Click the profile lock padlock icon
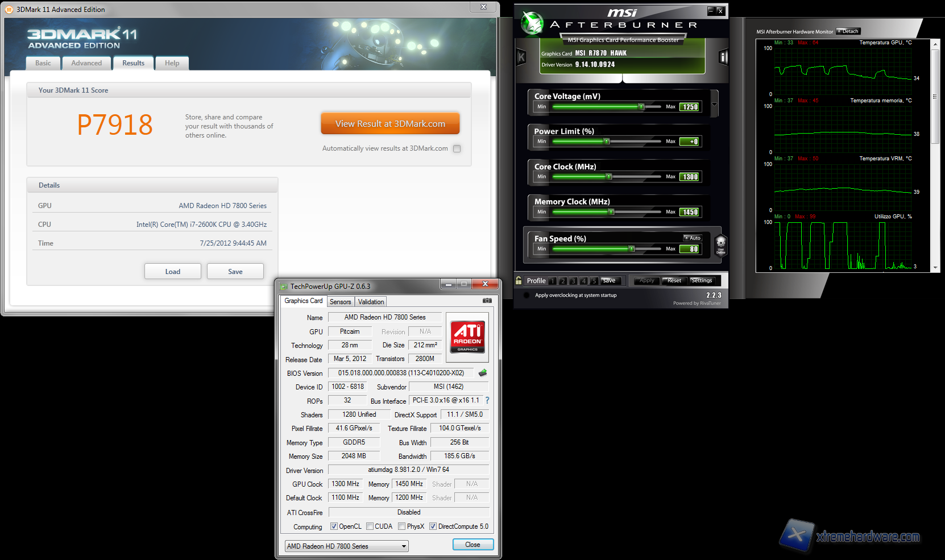The image size is (945, 560). [519, 280]
